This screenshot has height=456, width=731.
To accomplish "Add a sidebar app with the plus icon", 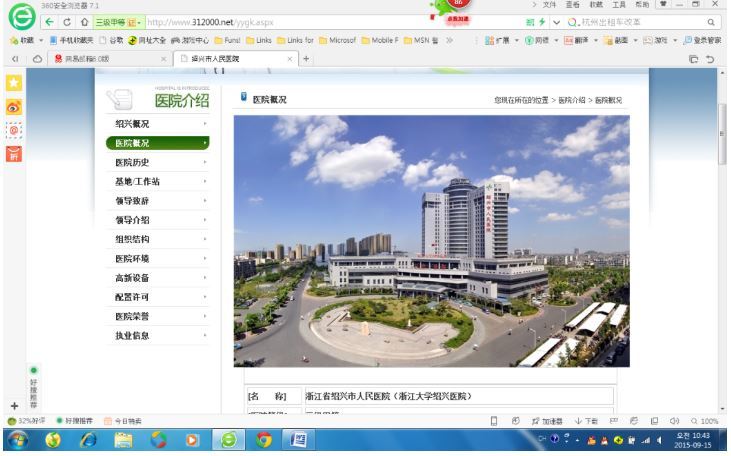I will pos(14,406).
